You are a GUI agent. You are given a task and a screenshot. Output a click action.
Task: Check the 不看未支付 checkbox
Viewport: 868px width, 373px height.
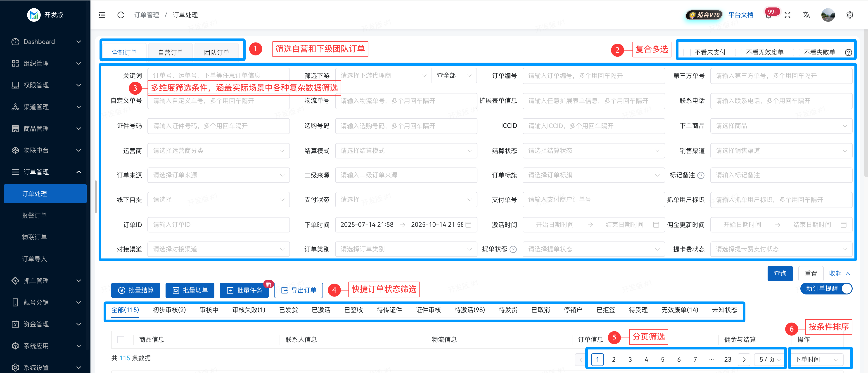point(687,52)
